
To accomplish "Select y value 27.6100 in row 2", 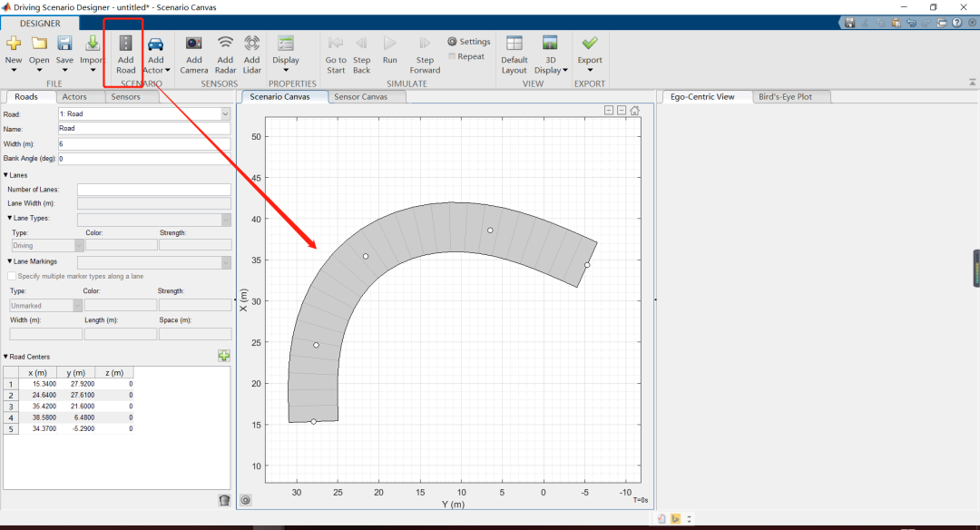I will [76, 395].
